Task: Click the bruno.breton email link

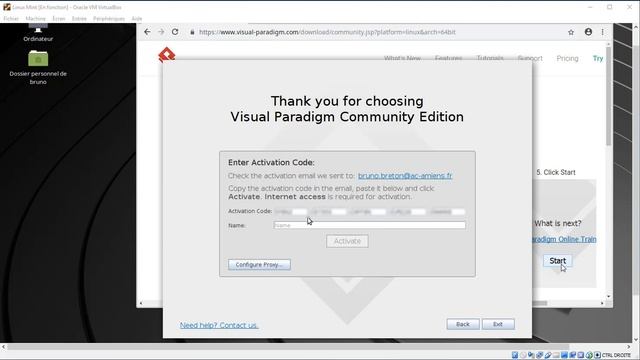Action: [x=405, y=176]
